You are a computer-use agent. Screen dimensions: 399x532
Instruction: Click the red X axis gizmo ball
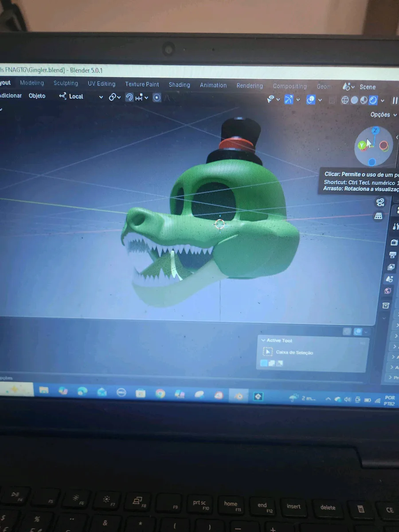384,145
